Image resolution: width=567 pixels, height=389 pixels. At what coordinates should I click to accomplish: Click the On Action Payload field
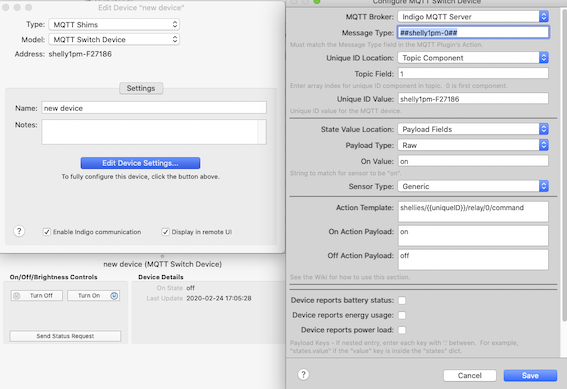click(x=473, y=236)
